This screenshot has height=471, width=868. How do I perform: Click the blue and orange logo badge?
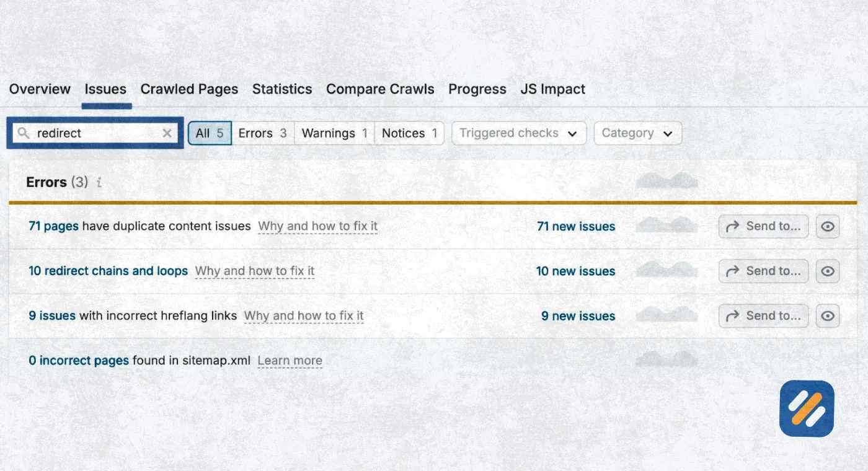click(x=807, y=409)
